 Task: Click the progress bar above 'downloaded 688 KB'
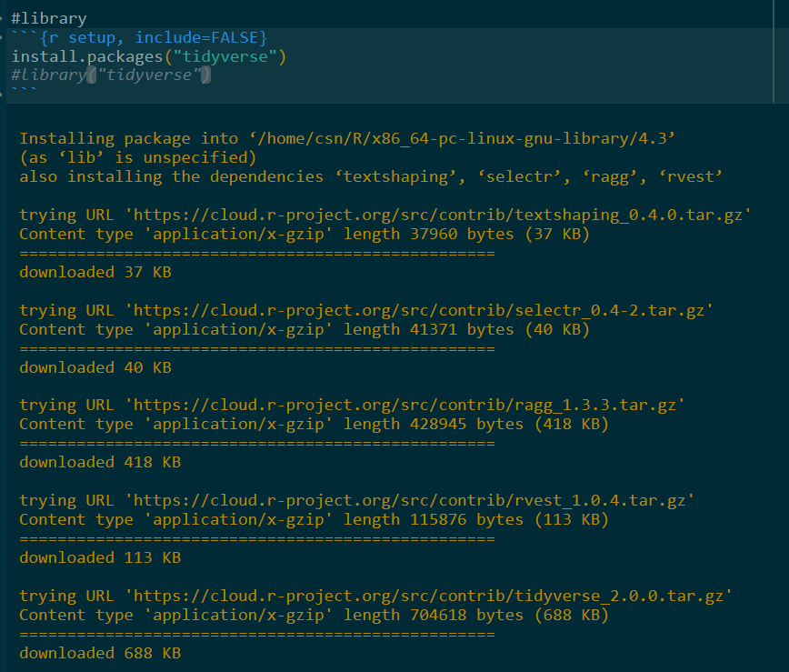coord(257,636)
